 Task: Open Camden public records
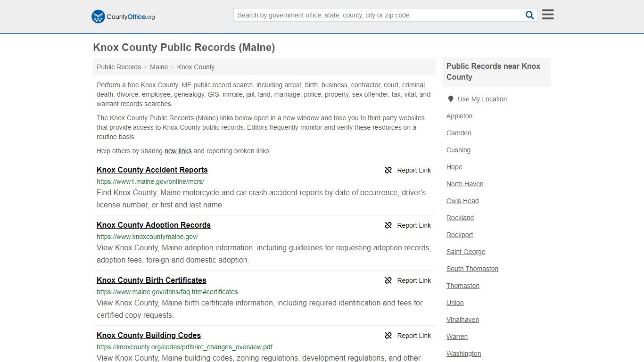coord(459,133)
